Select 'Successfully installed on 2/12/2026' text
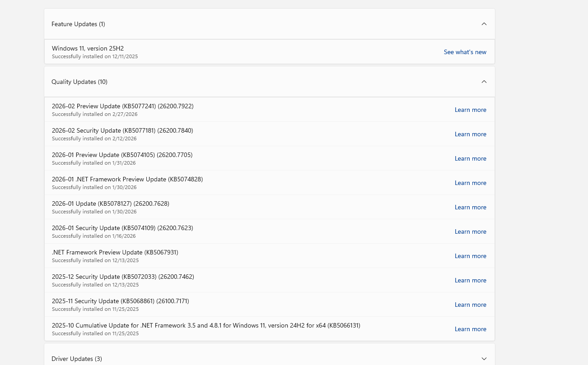 click(94, 139)
